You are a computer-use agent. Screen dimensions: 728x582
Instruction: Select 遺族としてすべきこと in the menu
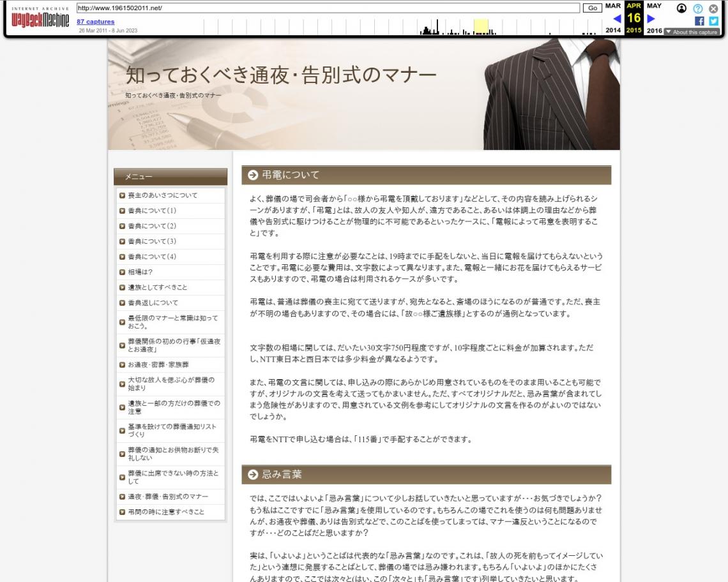point(157,287)
